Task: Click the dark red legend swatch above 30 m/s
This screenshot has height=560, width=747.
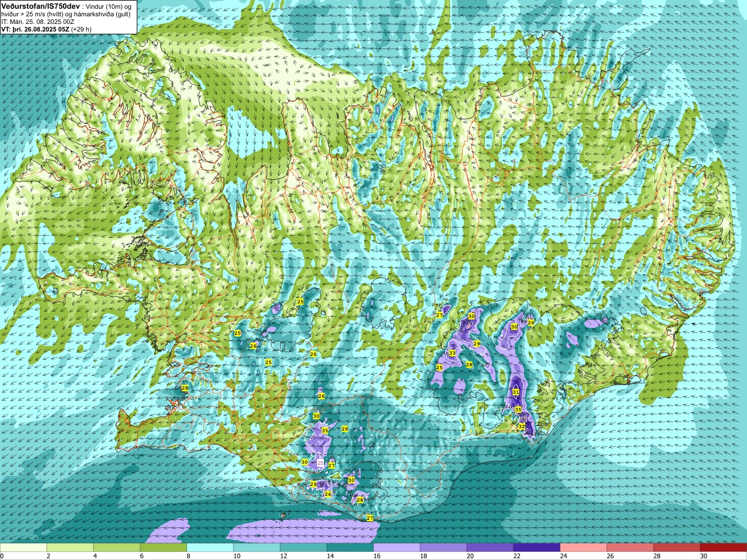Action: pyautogui.click(x=724, y=548)
